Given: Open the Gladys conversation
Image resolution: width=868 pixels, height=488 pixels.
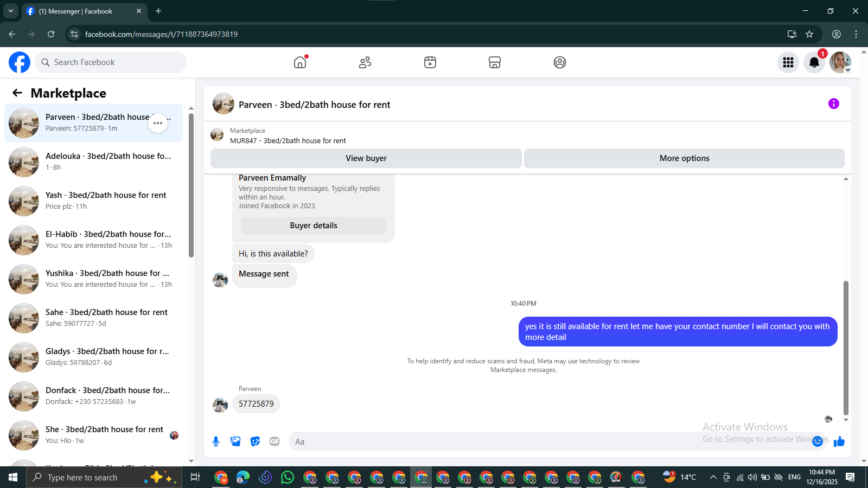Looking at the screenshot, I should pyautogui.click(x=93, y=357).
